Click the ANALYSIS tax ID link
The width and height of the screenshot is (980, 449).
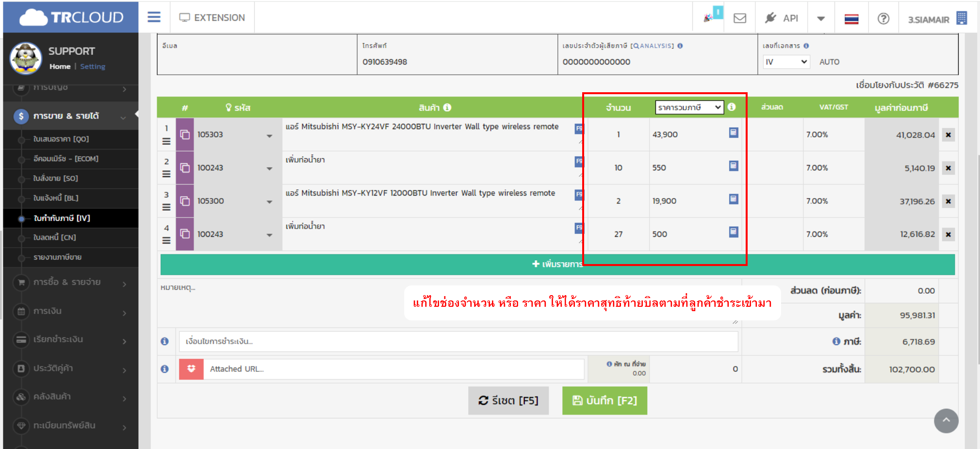click(652, 46)
